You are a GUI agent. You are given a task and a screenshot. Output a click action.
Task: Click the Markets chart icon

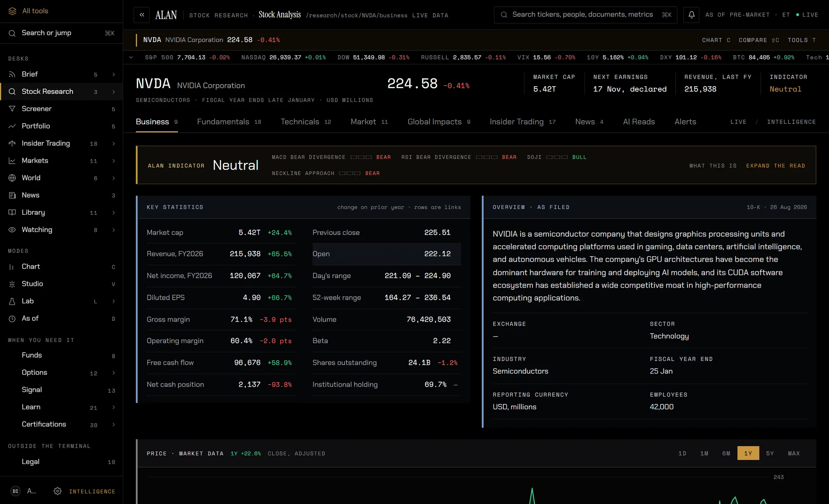coord(12,160)
